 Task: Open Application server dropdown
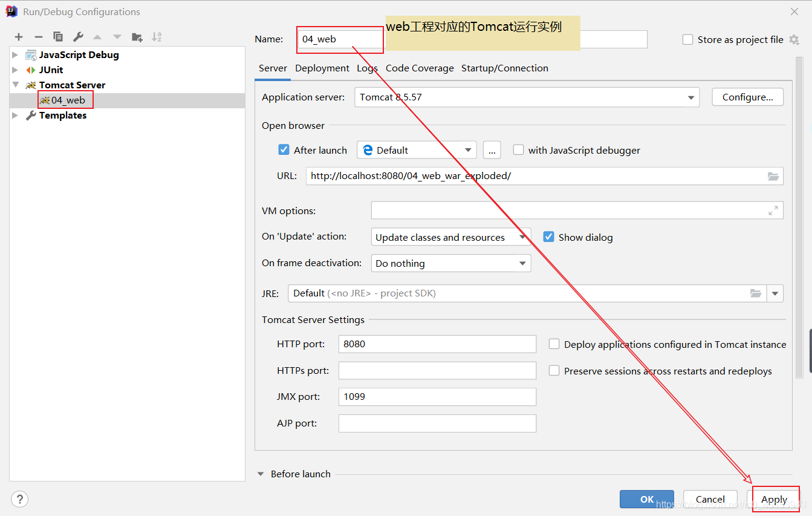point(527,97)
